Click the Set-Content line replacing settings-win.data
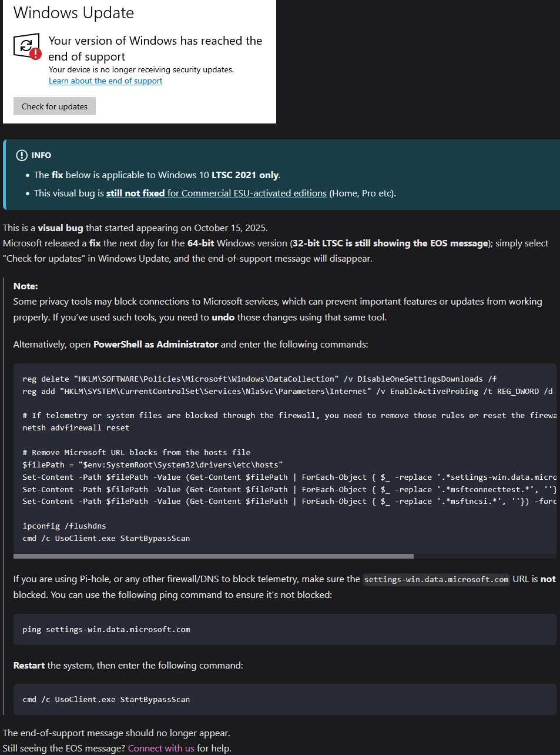The height and width of the screenshot is (755, 560). pyautogui.click(x=289, y=477)
